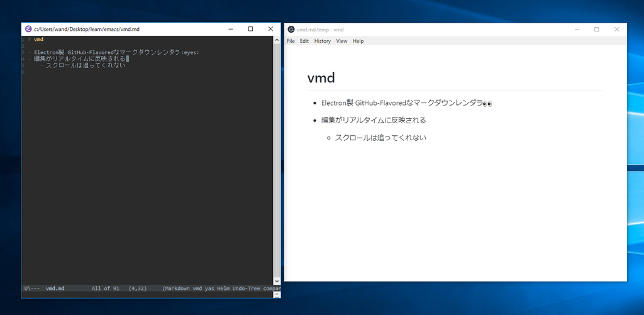This screenshot has height=315, width=644.
Task: Click 'スクロールは追ってくれない' sub-bullet in preview
Action: click(380, 138)
